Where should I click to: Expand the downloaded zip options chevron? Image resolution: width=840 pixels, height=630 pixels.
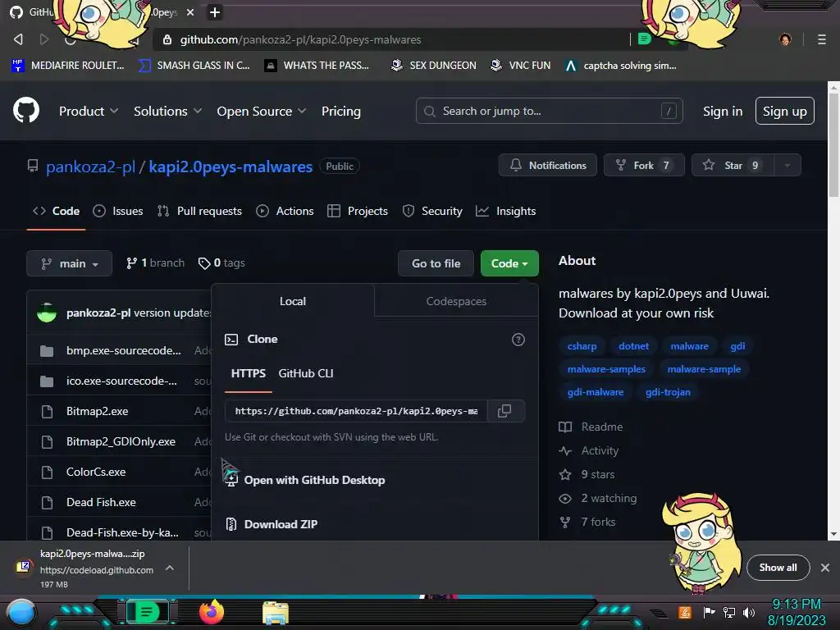click(x=169, y=568)
